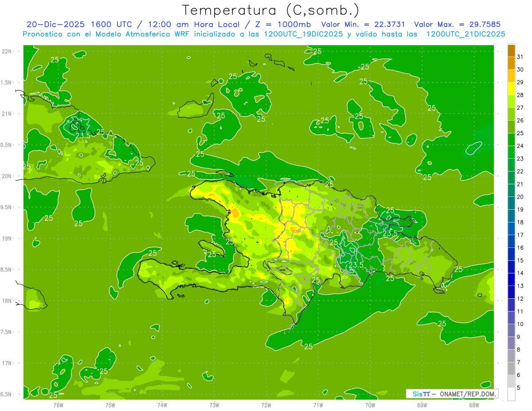The height and width of the screenshot is (411, 532).
Task: Click the '69W' longitude axis label
Action: click(422, 404)
